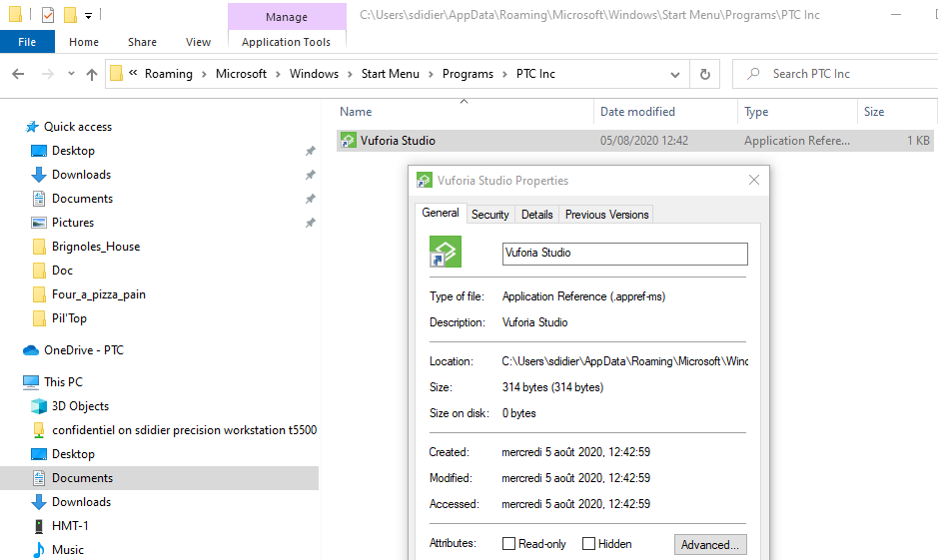Open Desktop under This PC
The height and width of the screenshot is (560, 938).
coord(73,453)
